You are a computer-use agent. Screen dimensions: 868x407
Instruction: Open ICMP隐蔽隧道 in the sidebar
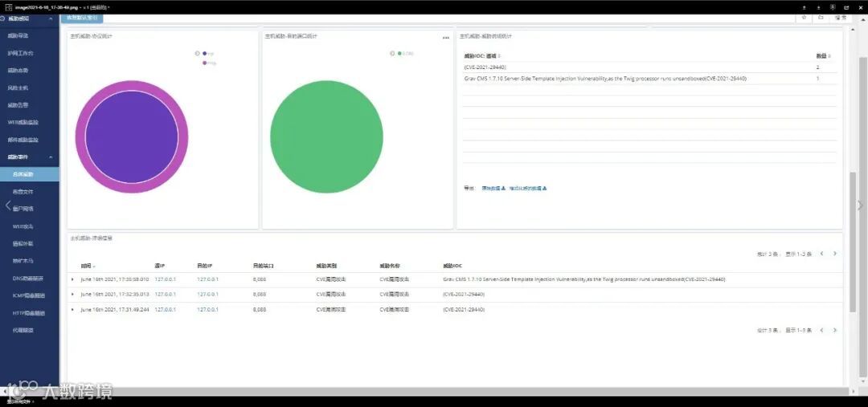(x=27, y=296)
